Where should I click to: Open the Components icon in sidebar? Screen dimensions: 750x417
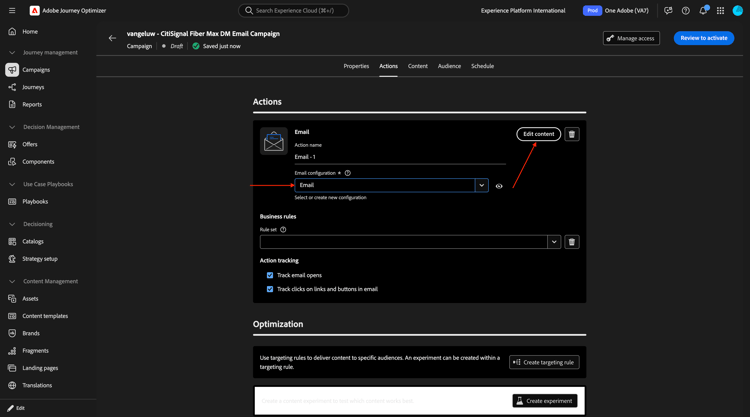[x=12, y=162]
